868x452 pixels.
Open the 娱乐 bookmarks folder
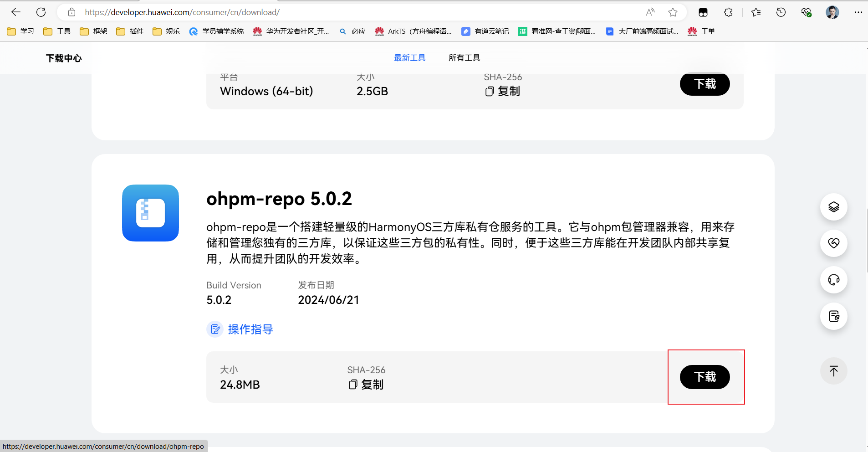(166, 31)
